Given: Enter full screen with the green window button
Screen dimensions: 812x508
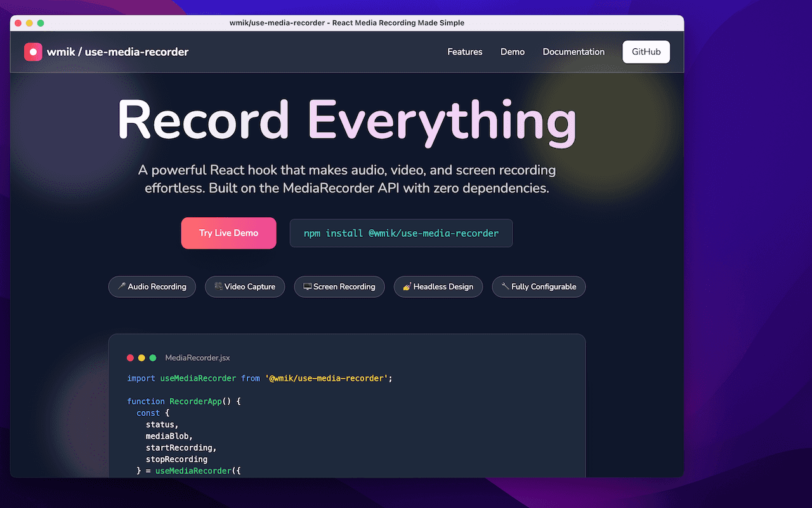Looking at the screenshot, I should coord(41,23).
